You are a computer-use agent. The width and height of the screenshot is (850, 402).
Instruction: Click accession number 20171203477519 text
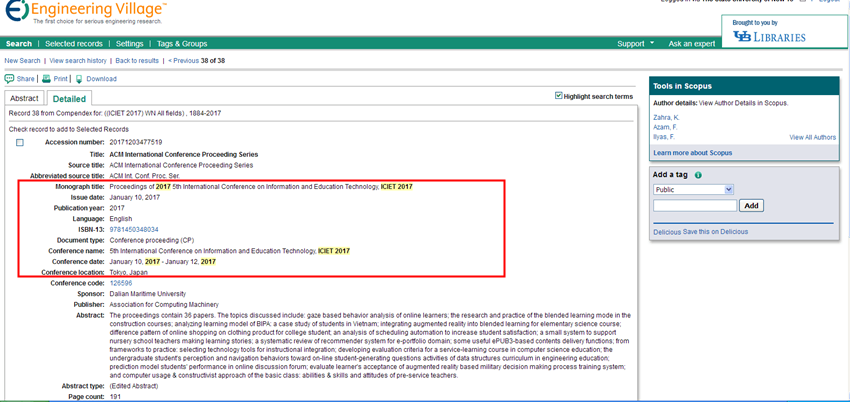click(x=136, y=142)
